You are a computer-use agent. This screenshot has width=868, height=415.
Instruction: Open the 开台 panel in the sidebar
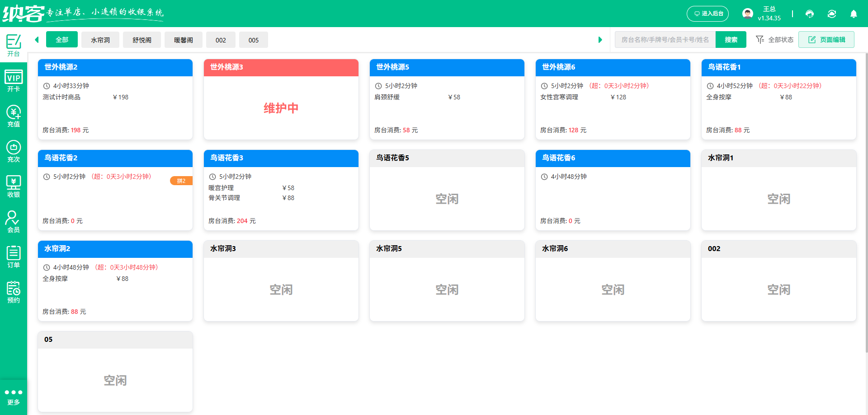coord(14,45)
